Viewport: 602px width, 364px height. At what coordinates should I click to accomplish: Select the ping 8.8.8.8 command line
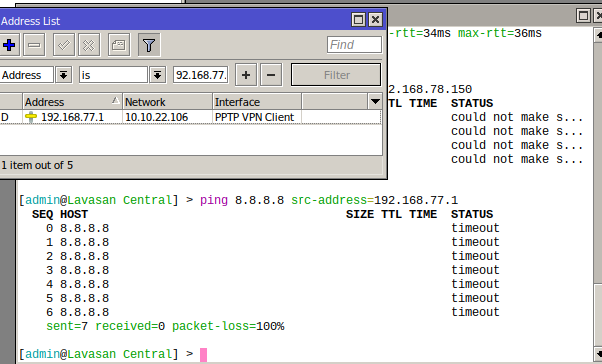click(239, 200)
